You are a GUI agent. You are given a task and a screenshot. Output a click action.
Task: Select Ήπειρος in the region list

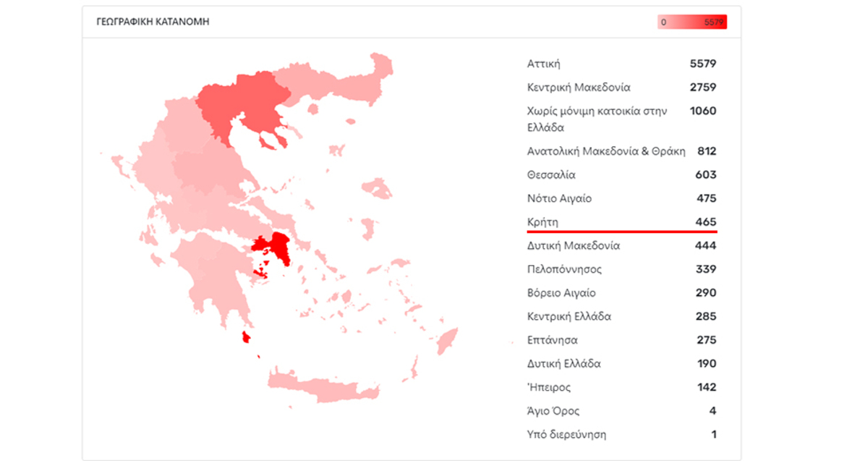tap(621, 387)
